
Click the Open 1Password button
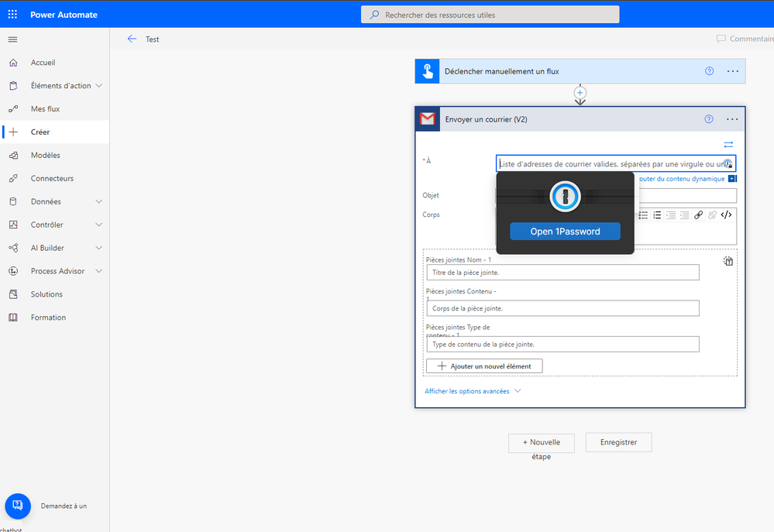coord(565,232)
